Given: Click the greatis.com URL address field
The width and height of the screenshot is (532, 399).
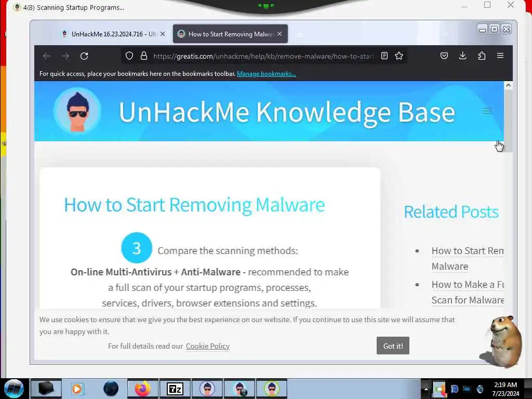Looking at the screenshot, I should (263, 56).
